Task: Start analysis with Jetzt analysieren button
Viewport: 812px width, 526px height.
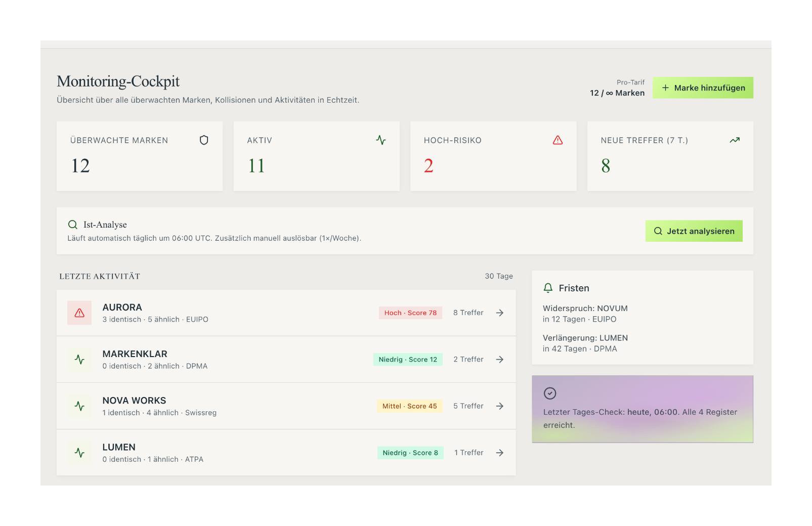Action: tap(694, 231)
